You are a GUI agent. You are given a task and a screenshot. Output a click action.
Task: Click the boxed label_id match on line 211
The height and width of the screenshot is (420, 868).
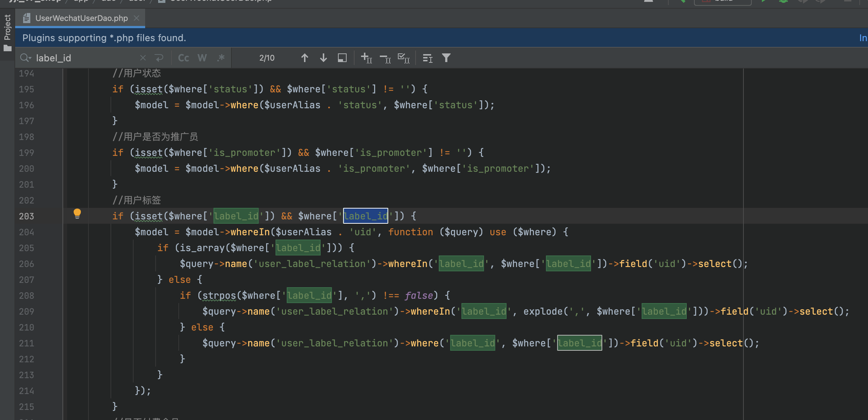580,343
